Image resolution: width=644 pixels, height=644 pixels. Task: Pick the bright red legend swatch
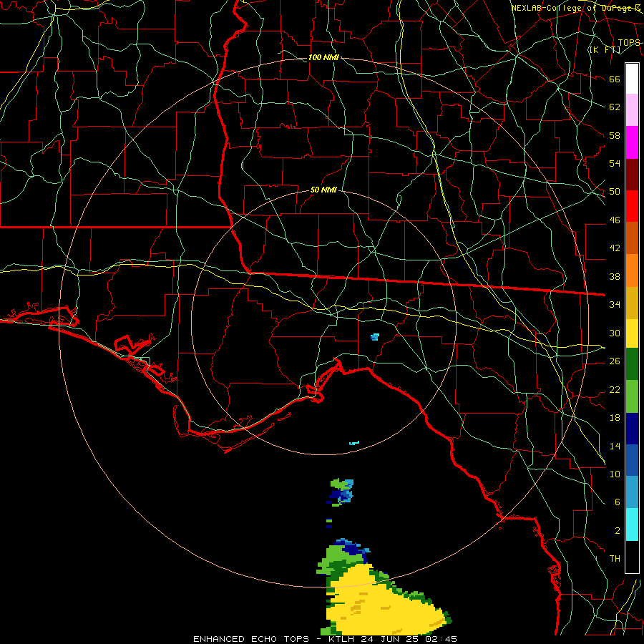pyautogui.click(x=632, y=207)
